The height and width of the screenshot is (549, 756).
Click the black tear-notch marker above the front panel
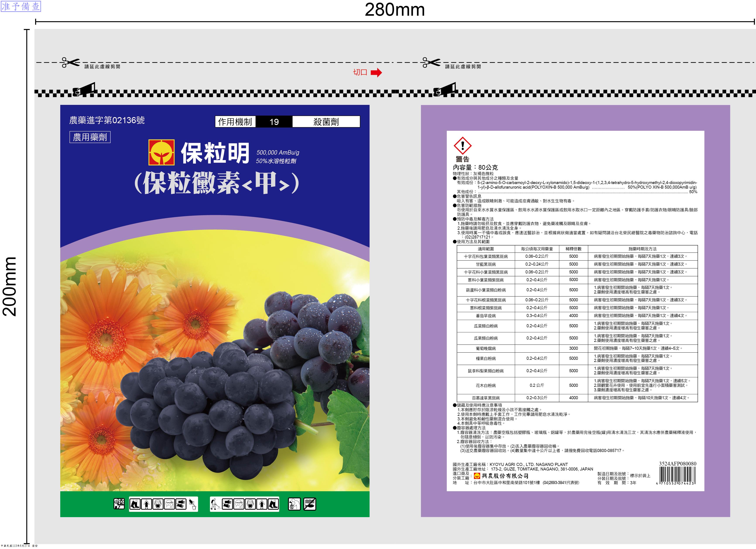tap(84, 89)
